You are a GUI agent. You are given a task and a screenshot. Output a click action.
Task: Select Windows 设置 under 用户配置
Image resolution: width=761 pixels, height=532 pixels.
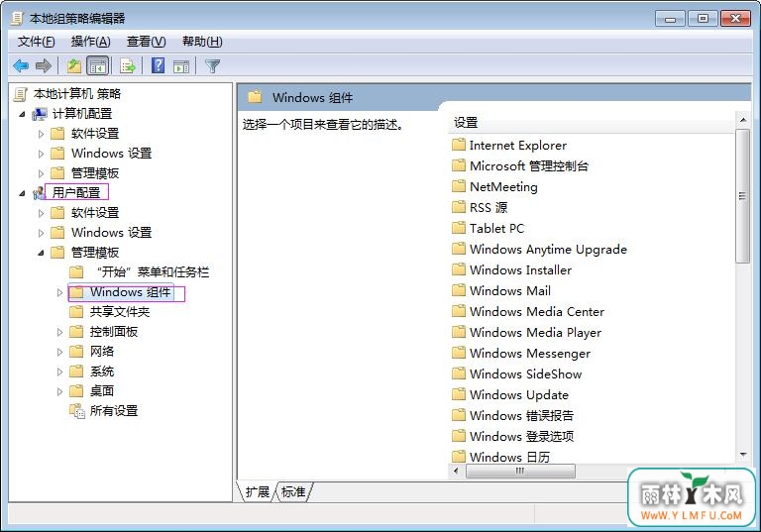pyautogui.click(x=112, y=233)
